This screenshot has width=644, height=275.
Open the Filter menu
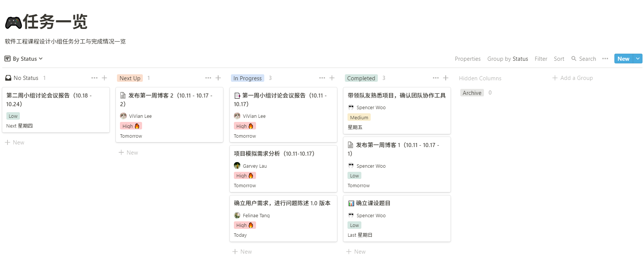(541, 59)
